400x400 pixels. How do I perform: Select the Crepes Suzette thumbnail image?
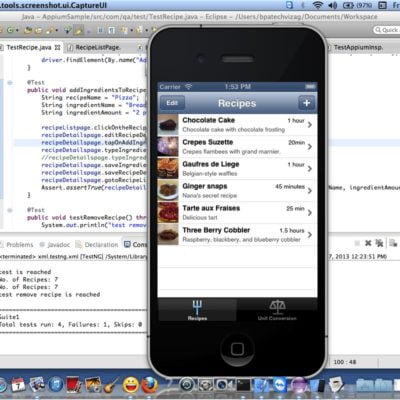click(168, 147)
